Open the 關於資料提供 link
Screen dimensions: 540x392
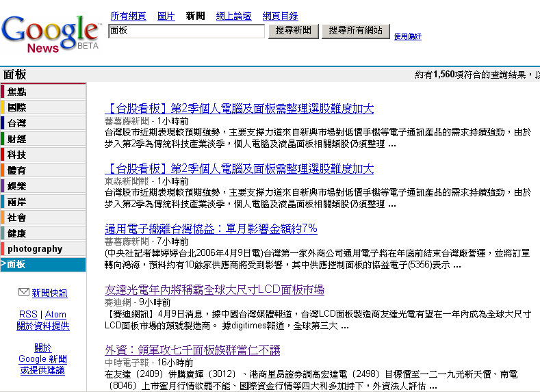point(43,326)
